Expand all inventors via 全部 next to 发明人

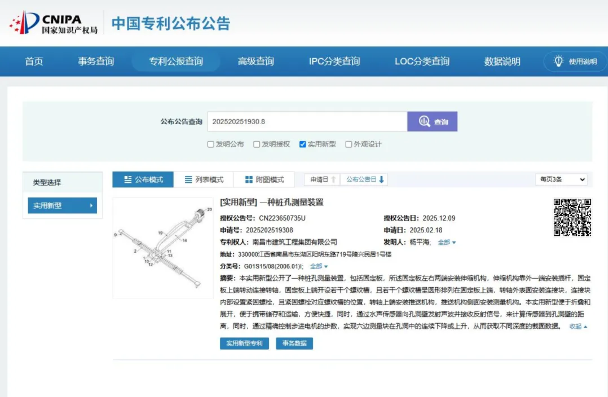[447, 242]
